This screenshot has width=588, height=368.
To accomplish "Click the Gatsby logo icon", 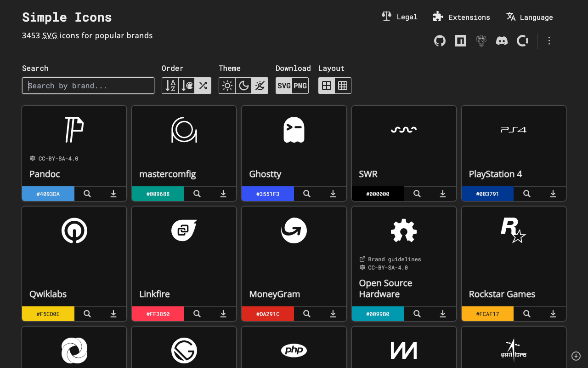I will pos(184,351).
